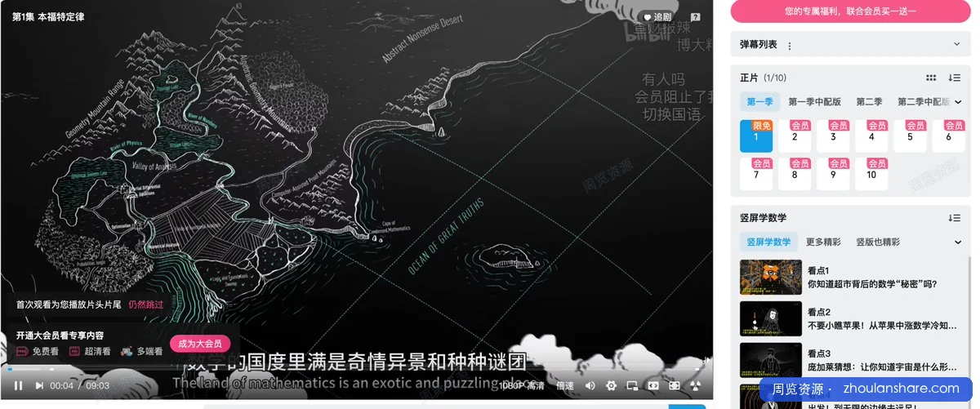Enter web fullscreen mode icon
Image resolution: width=980 pixels, height=409 pixels.
[x=675, y=385]
